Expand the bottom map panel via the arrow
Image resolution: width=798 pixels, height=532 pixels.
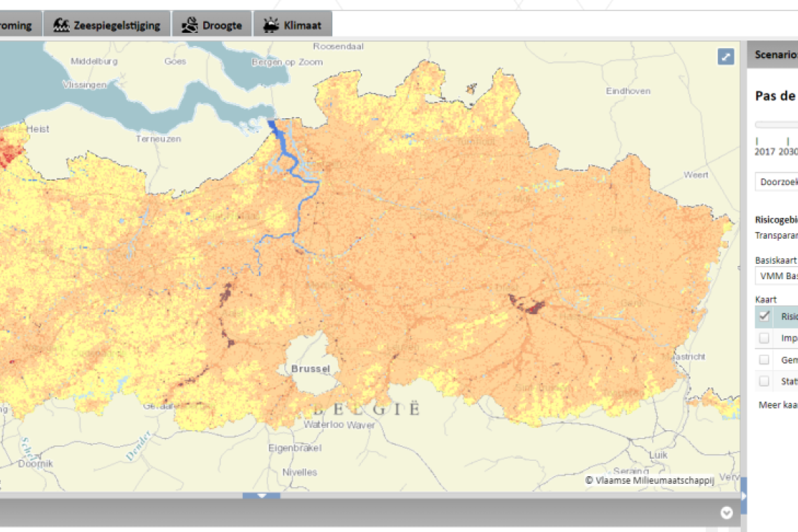pos(262,496)
